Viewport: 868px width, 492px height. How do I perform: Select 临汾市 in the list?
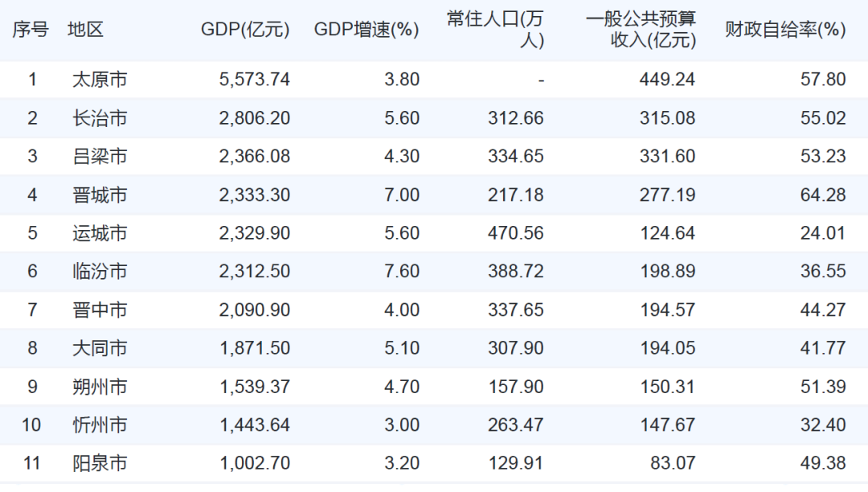[x=100, y=271]
